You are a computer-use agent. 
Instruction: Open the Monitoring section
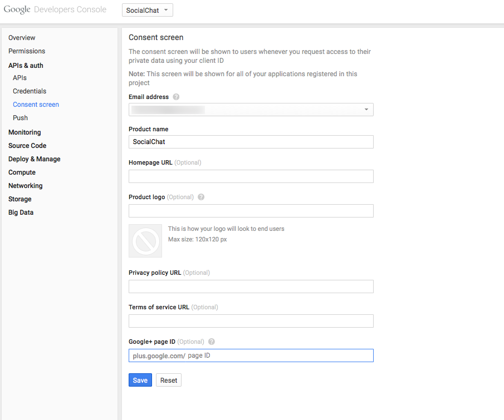click(25, 132)
